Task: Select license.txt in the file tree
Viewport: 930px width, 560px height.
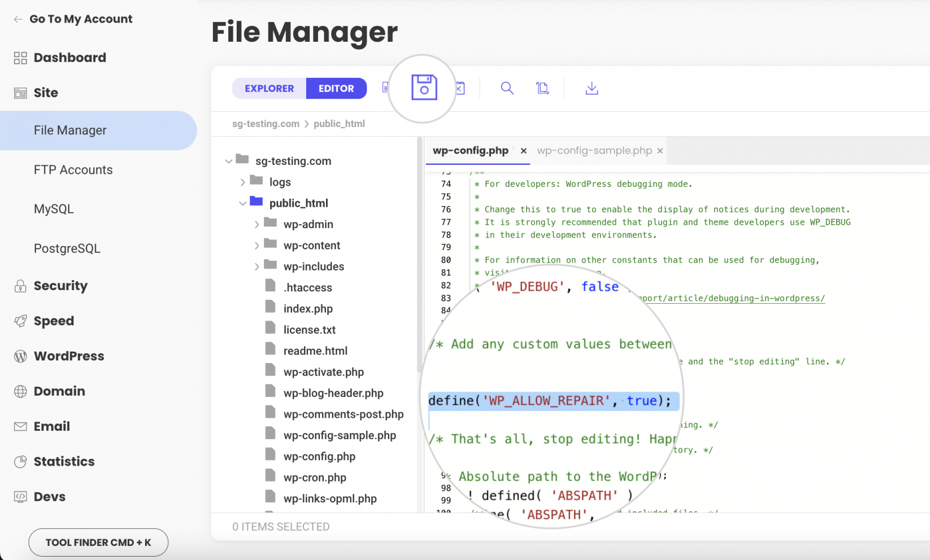Action: pos(309,330)
